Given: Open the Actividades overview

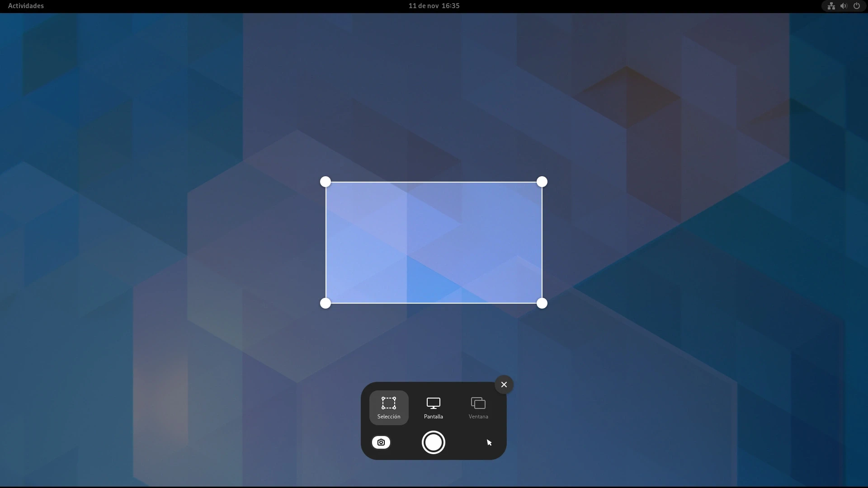Looking at the screenshot, I should pyautogui.click(x=26, y=6).
